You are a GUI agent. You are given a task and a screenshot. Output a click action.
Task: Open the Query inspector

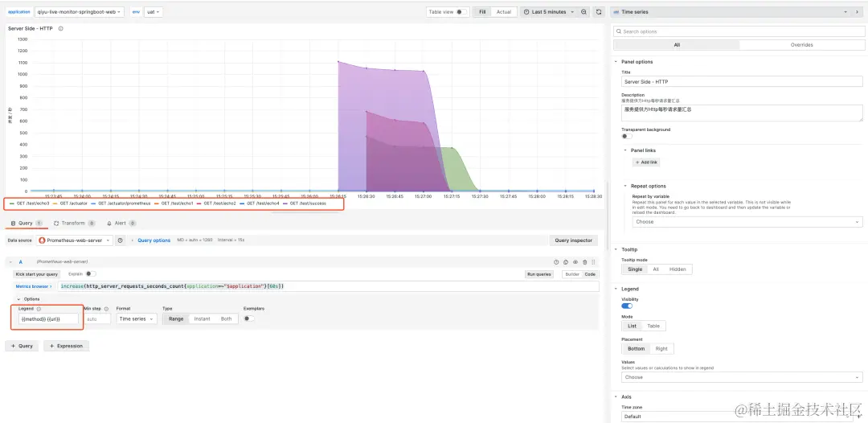pyautogui.click(x=574, y=240)
